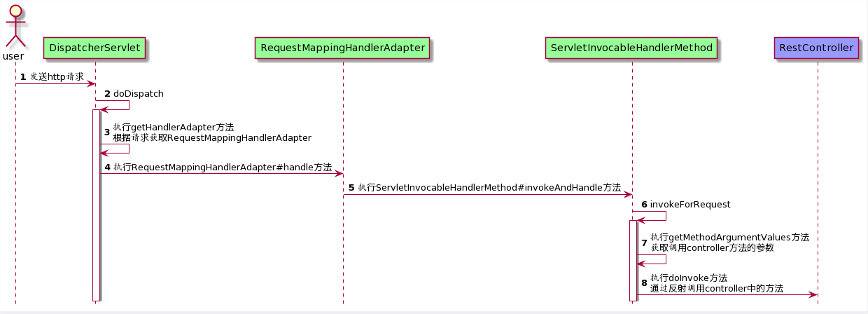
Task: Select step 7 getMethodArgumentValues message text
Action: click(729, 243)
